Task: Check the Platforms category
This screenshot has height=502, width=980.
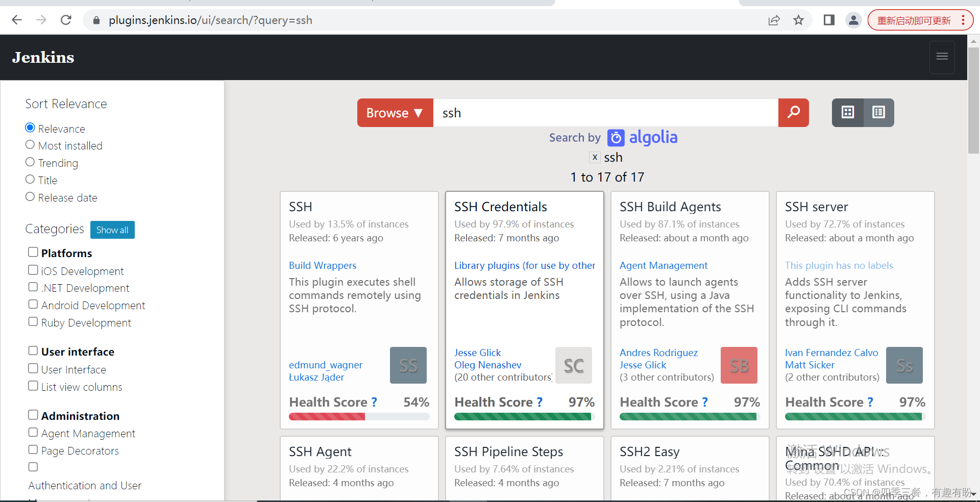Action: coord(33,252)
